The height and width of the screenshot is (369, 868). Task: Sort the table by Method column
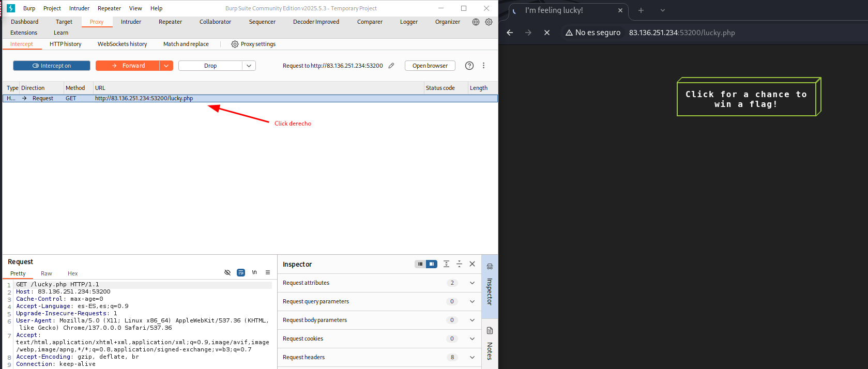pos(79,88)
